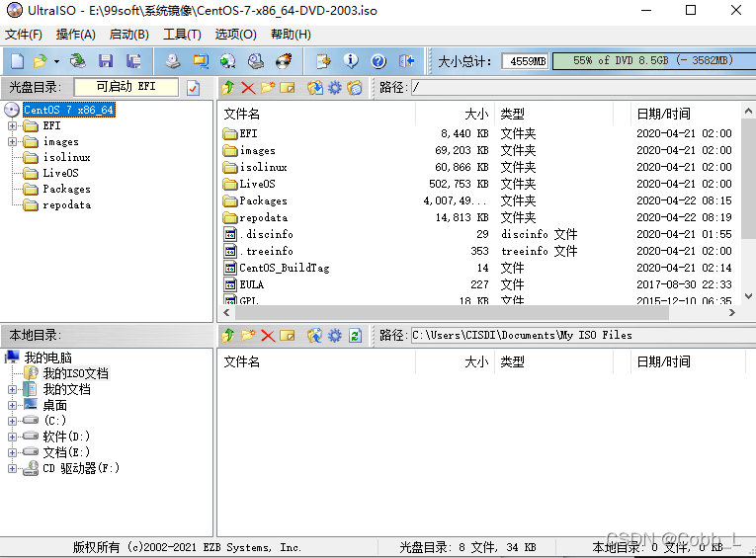Click the green refresh icon in local pane
This screenshot has width=756, height=558.
click(x=355, y=336)
